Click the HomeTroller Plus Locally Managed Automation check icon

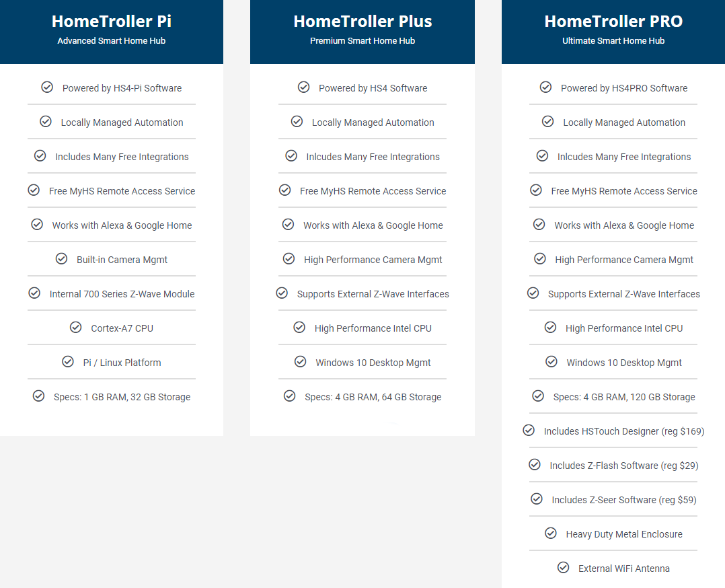[297, 121]
